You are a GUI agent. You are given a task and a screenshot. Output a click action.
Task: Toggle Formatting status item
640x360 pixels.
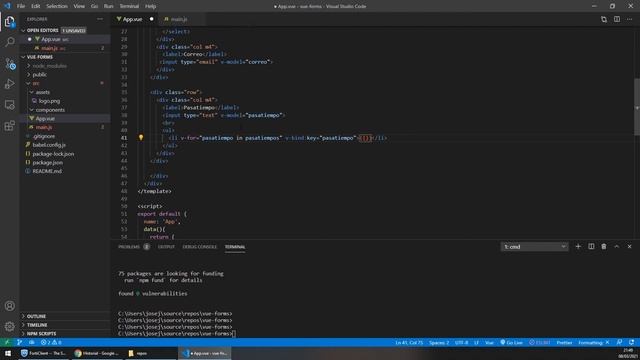click(593, 342)
